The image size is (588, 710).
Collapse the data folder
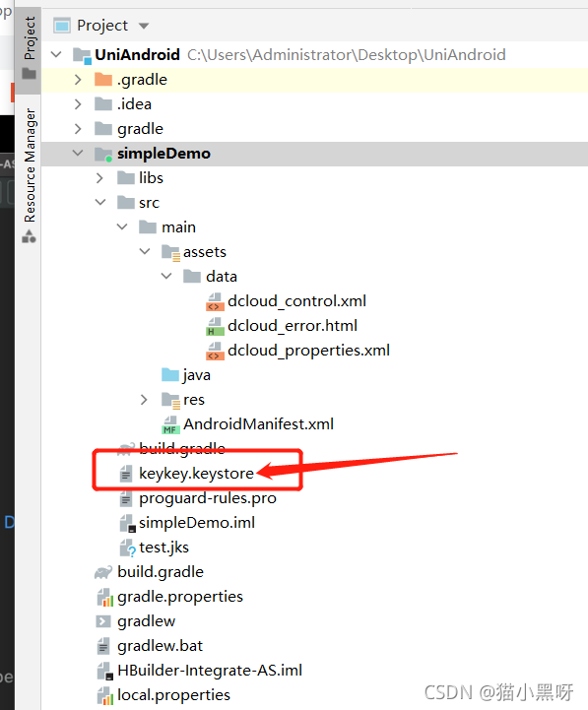[166, 276]
